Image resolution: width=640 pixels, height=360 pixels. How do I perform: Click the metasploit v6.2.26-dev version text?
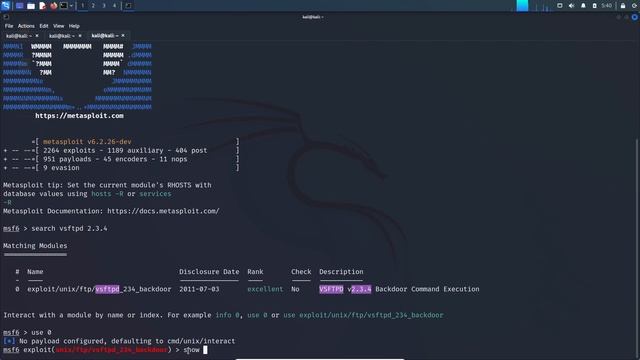click(87, 142)
